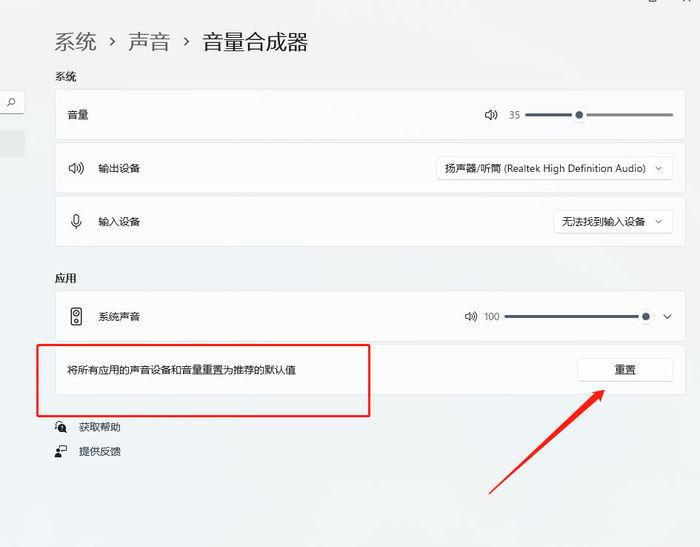The width and height of the screenshot is (700, 547).
Task: Adjust the 系统声音 volume slider
Action: [577, 317]
